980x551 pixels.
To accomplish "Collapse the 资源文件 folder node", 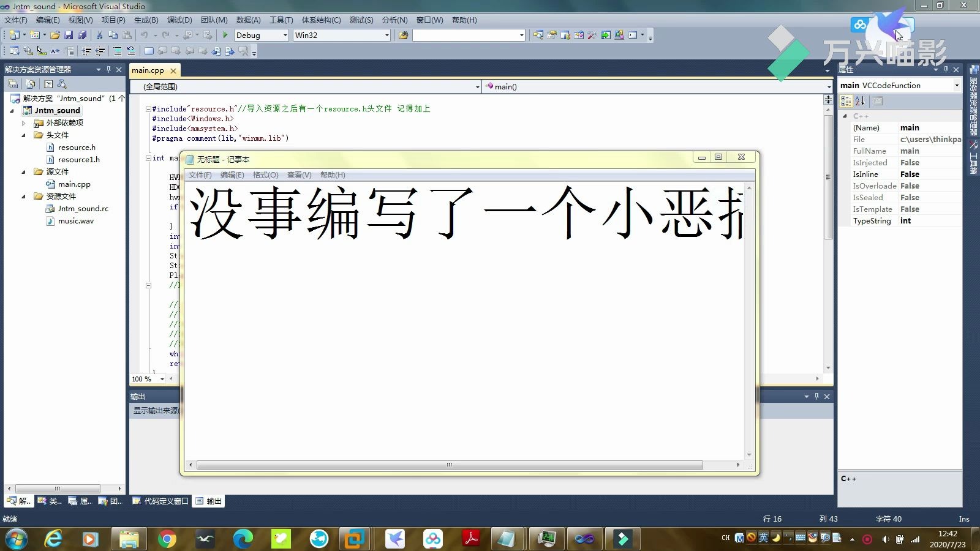I will (x=24, y=197).
